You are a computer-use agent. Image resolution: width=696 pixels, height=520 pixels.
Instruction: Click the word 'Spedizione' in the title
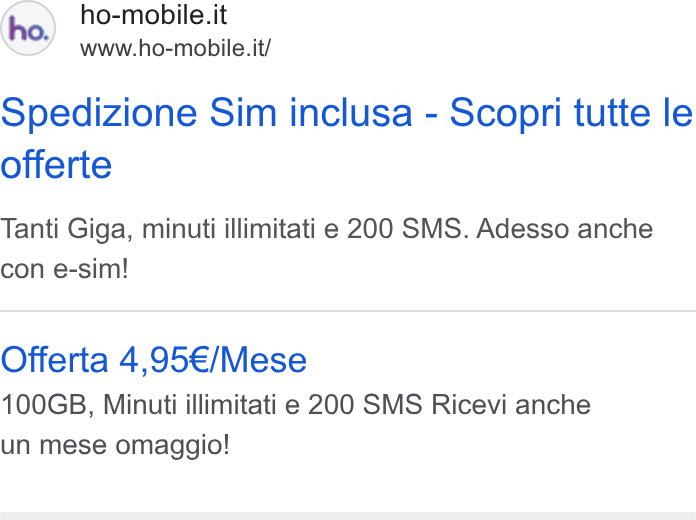tap(99, 114)
